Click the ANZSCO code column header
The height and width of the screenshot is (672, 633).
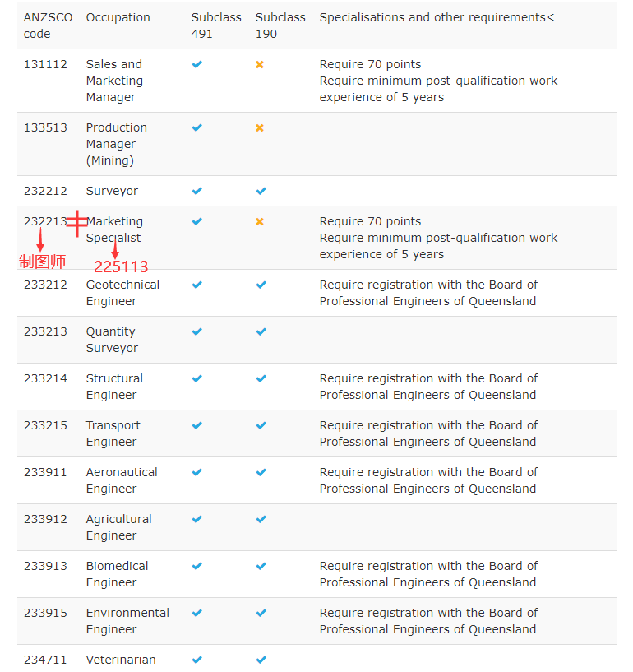pos(48,25)
